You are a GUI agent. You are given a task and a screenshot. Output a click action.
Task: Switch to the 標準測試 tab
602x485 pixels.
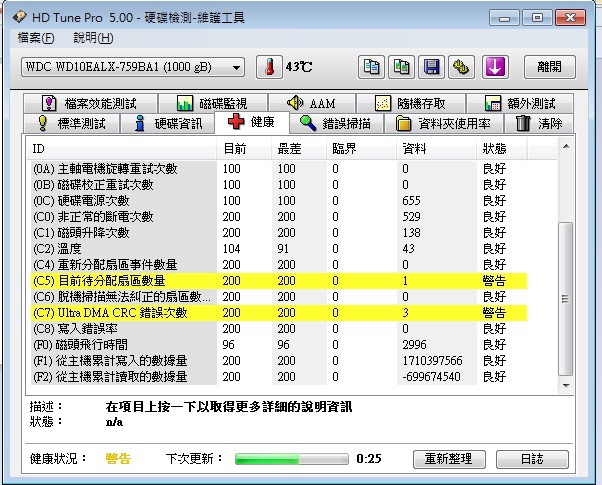pos(71,123)
